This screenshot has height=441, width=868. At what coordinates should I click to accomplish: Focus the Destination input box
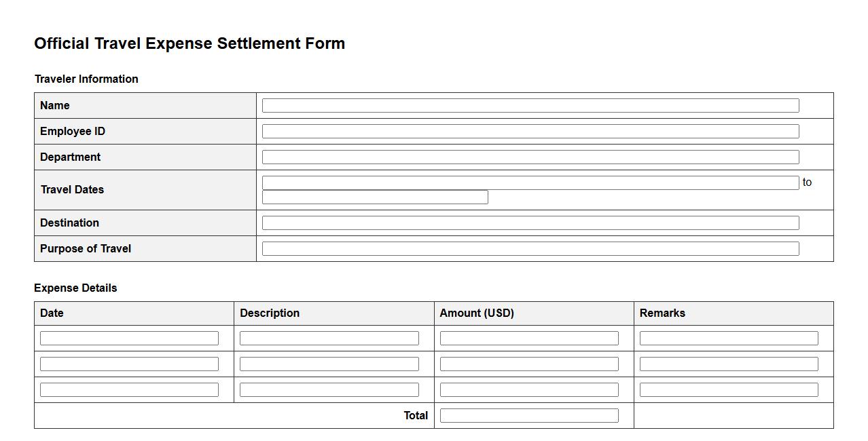[530, 223]
